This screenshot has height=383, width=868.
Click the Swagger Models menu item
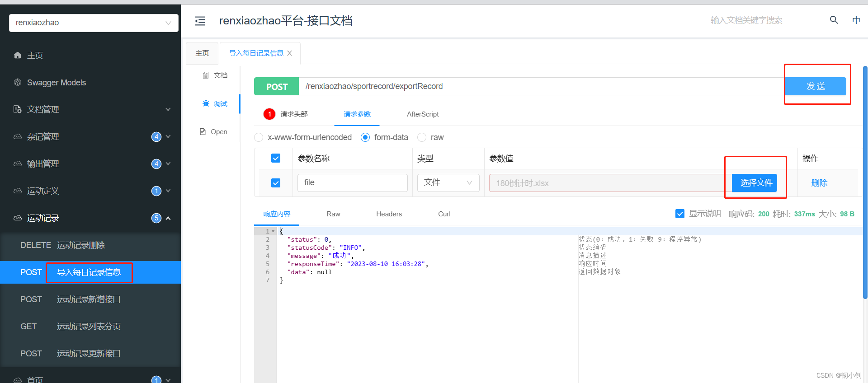point(90,82)
